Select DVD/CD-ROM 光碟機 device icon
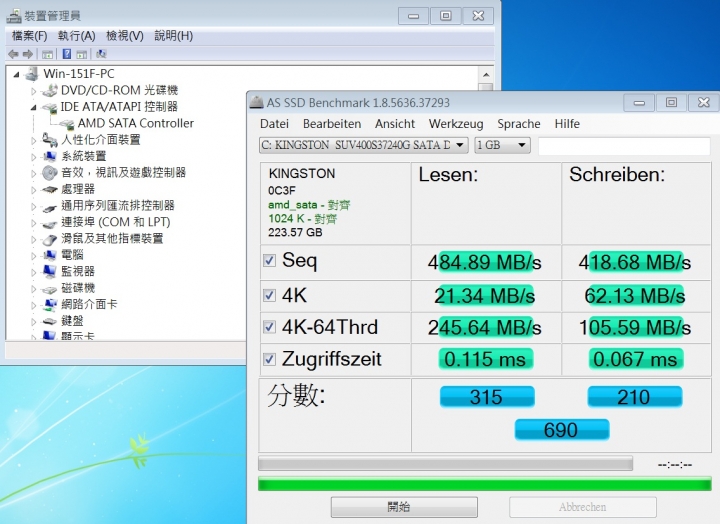Viewport: 720px width, 524px height. tap(50, 90)
